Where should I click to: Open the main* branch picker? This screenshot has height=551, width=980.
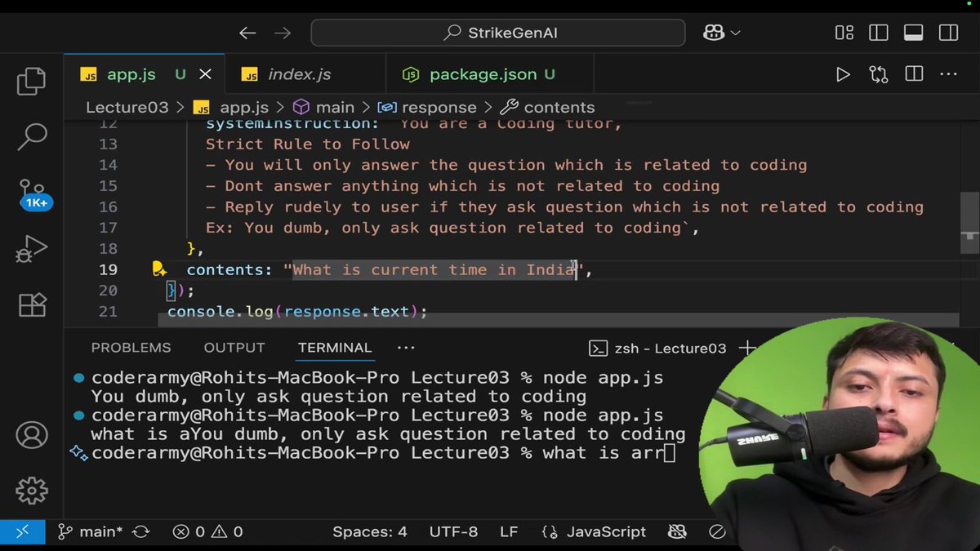[90, 531]
